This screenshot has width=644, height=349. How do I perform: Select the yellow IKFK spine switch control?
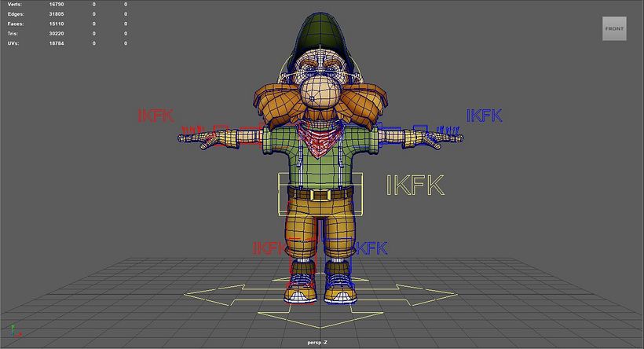click(x=415, y=185)
